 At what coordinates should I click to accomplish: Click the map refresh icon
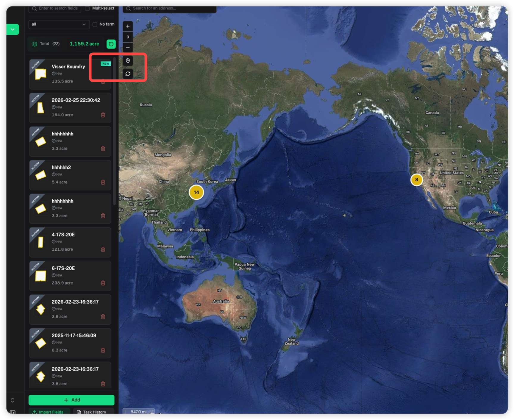(128, 74)
